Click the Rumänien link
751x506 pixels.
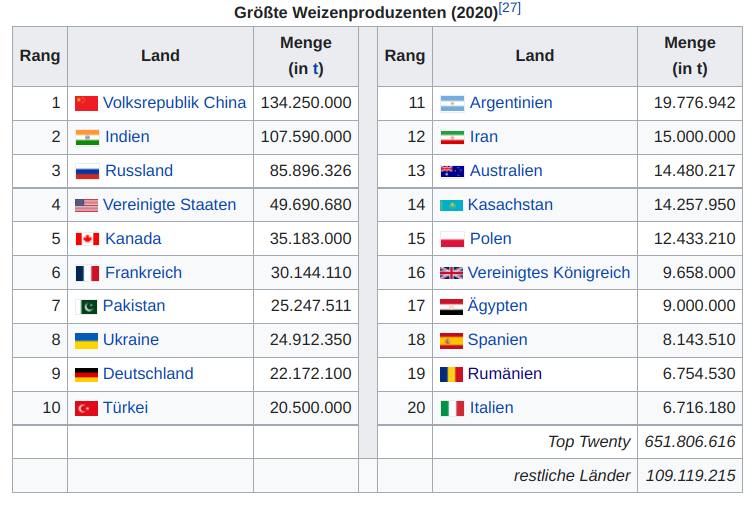click(x=505, y=374)
